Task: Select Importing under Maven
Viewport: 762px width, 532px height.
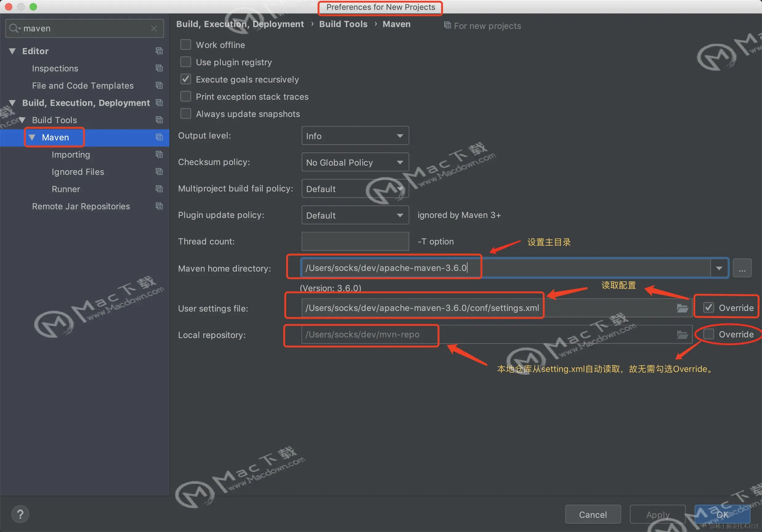Action: coord(71,155)
